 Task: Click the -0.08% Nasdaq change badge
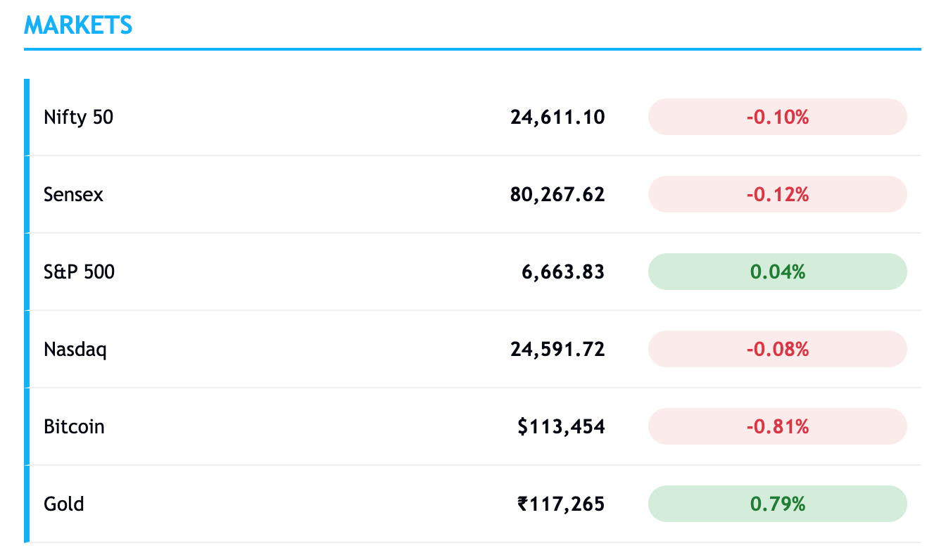coord(777,349)
